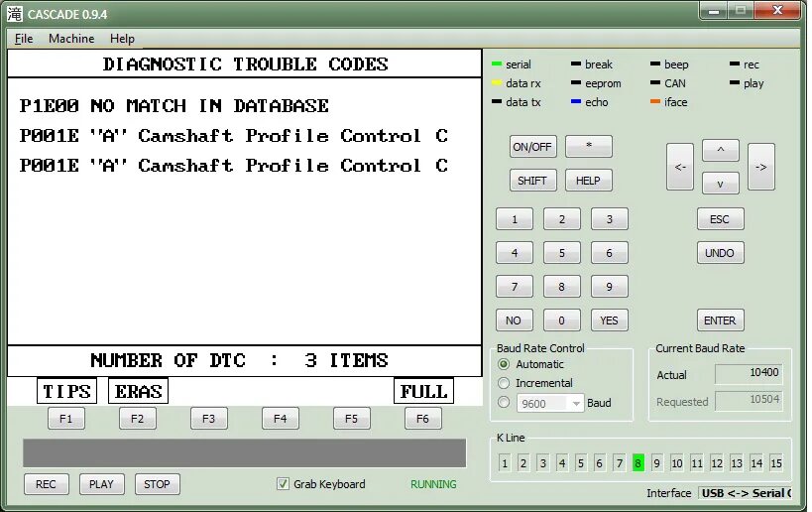812x512 pixels.
Task: Click keypad digit 7
Action: pos(515,287)
